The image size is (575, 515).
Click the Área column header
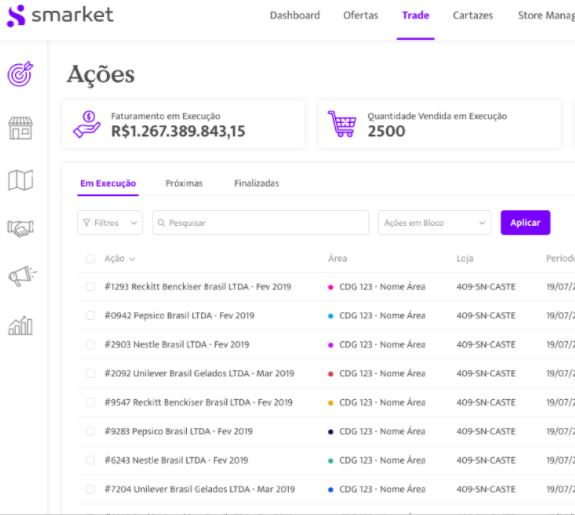[337, 259]
